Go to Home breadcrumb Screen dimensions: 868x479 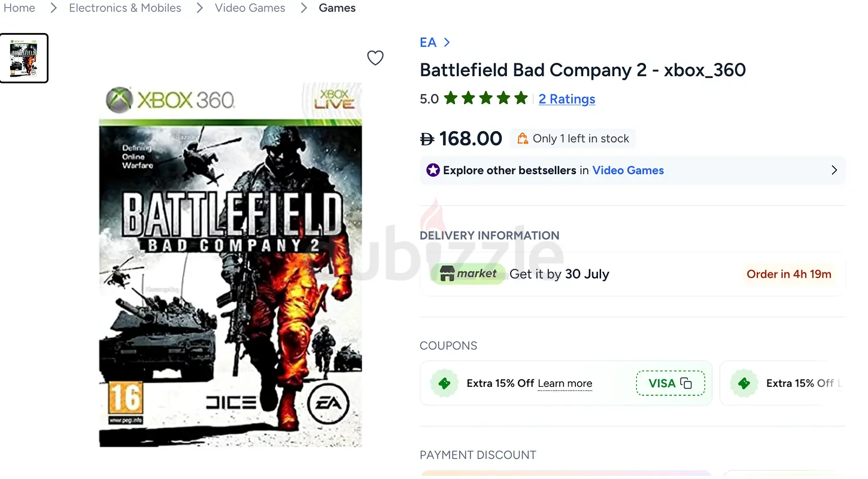[x=20, y=8]
